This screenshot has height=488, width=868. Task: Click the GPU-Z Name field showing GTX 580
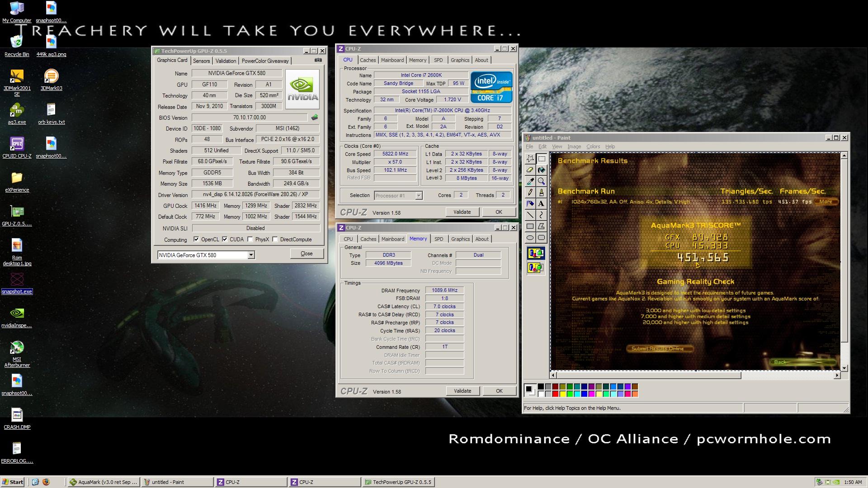point(237,73)
